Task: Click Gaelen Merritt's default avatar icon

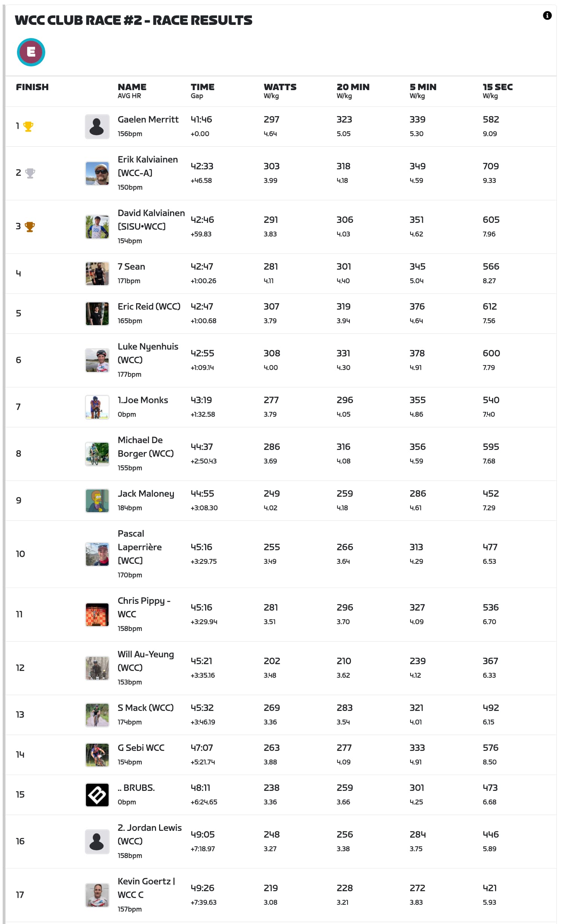Action: pos(97,127)
